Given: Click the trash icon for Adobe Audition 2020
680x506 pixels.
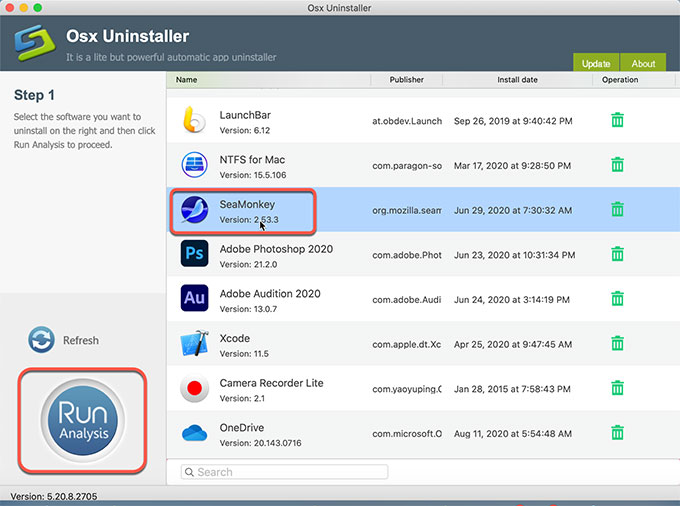Looking at the screenshot, I should click(617, 299).
